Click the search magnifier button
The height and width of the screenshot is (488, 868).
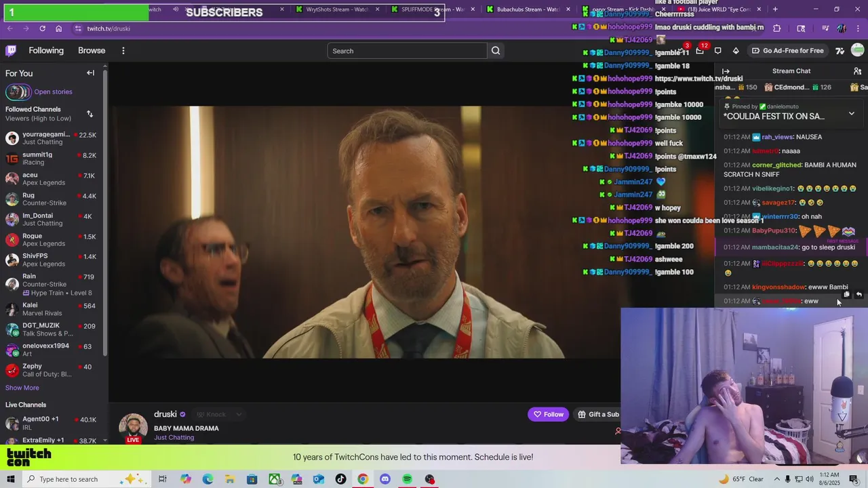[x=496, y=51]
